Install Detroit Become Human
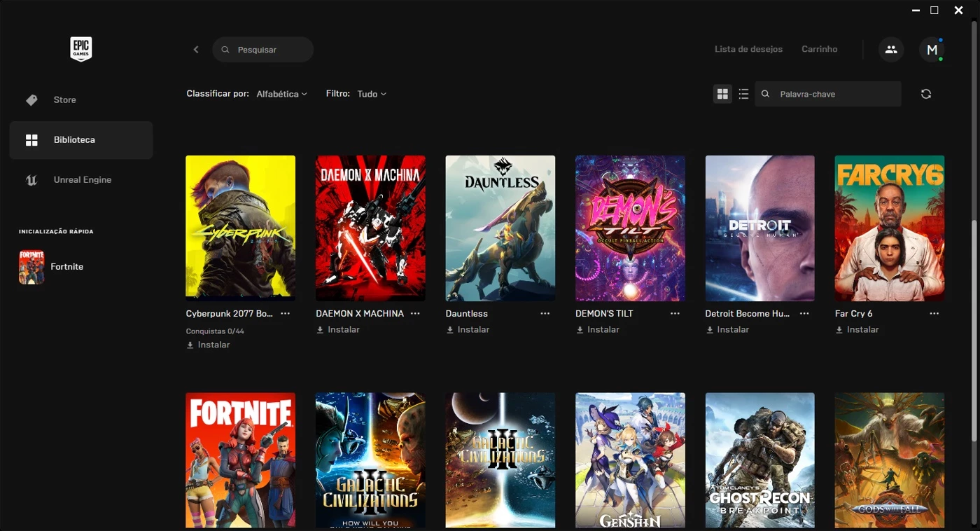This screenshot has height=531, width=980. (727, 329)
